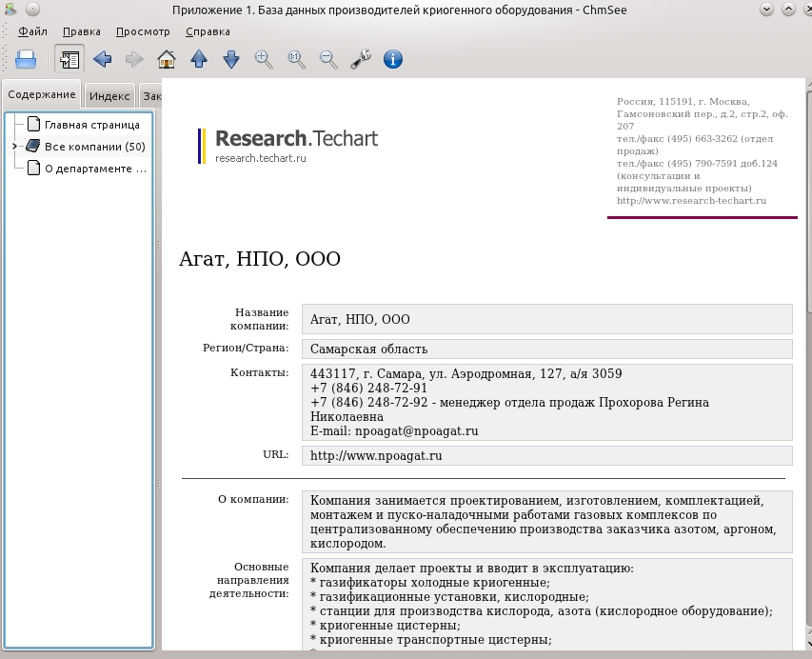This screenshot has width=812, height=659.
Task: Open preferences via the wrench icon
Action: [x=361, y=60]
